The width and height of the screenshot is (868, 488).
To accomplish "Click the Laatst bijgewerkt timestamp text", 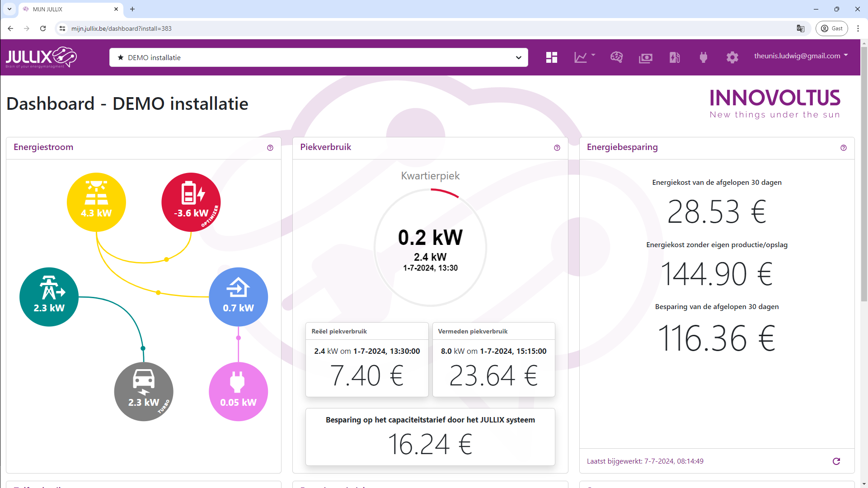I will (x=645, y=461).
